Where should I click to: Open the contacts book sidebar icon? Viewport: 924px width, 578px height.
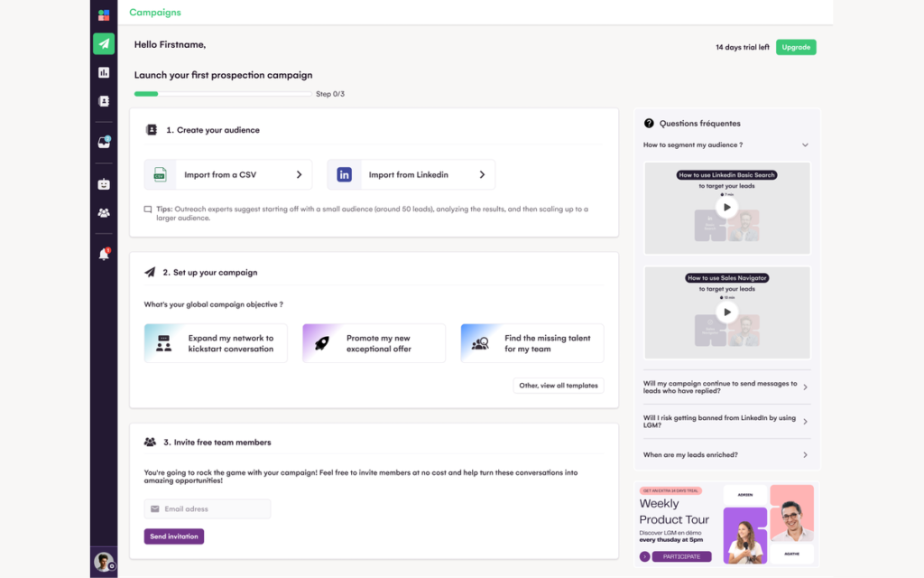coord(104,101)
